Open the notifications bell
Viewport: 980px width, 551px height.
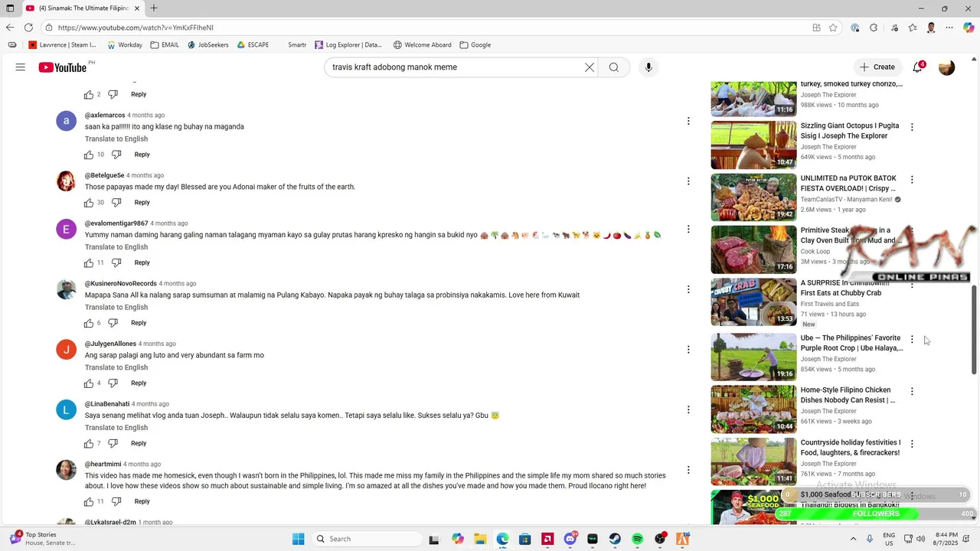pyautogui.click(x=918, y=67)
